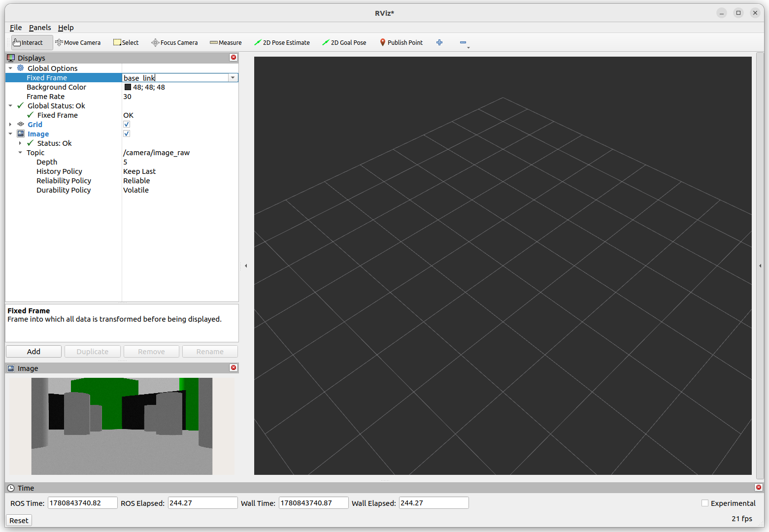This screenshot has height=532, width=769.
Task: Click the Displays panel monitor icon
Action: pyautogui.click(x=11, y=58)
